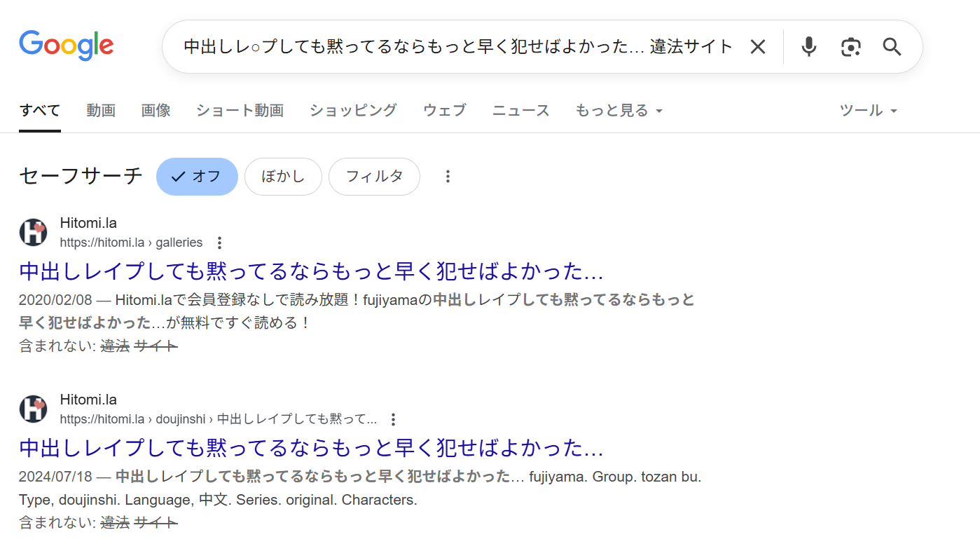Click inside the search query input field

(455, 46)
